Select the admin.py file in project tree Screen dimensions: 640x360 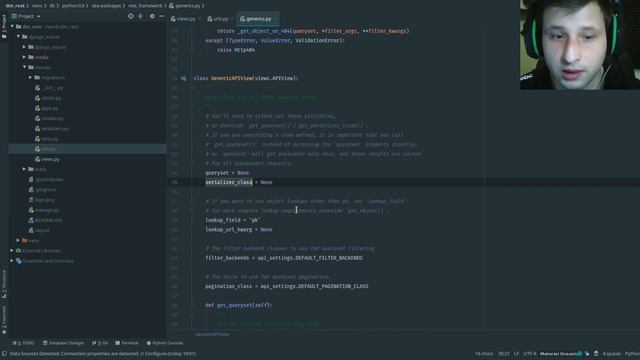click(48, 98)
